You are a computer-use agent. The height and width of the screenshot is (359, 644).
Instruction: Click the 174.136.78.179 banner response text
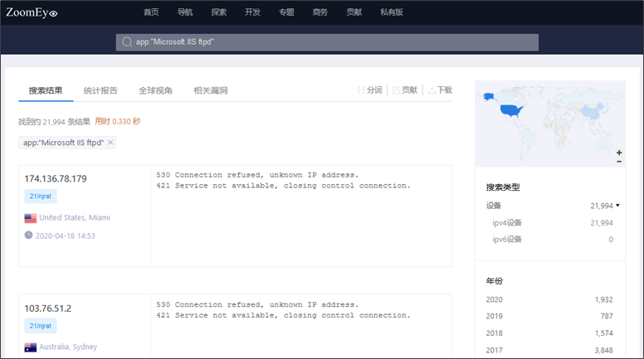click(283, 180)
